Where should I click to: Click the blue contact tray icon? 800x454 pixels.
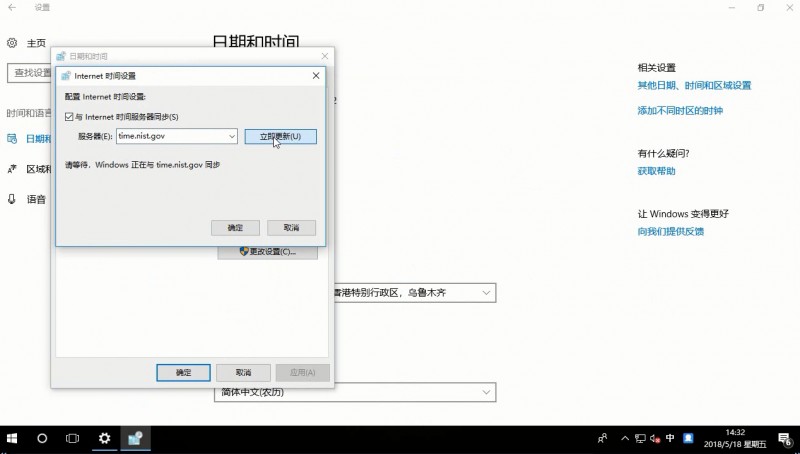pyautogui.click(x=688, y=438)
